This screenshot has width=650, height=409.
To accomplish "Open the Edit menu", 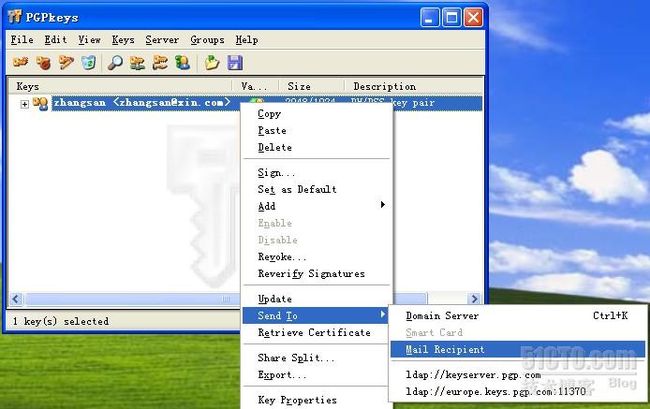I will pyautogui.click(x=56, y=40).
